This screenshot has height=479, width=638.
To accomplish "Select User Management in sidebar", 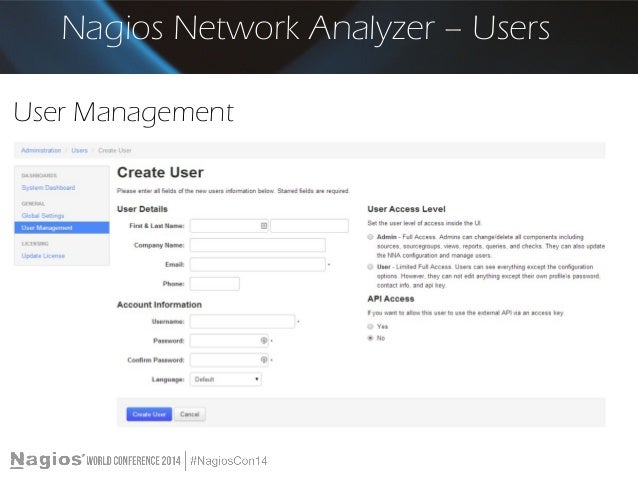I will coord(62,228).
